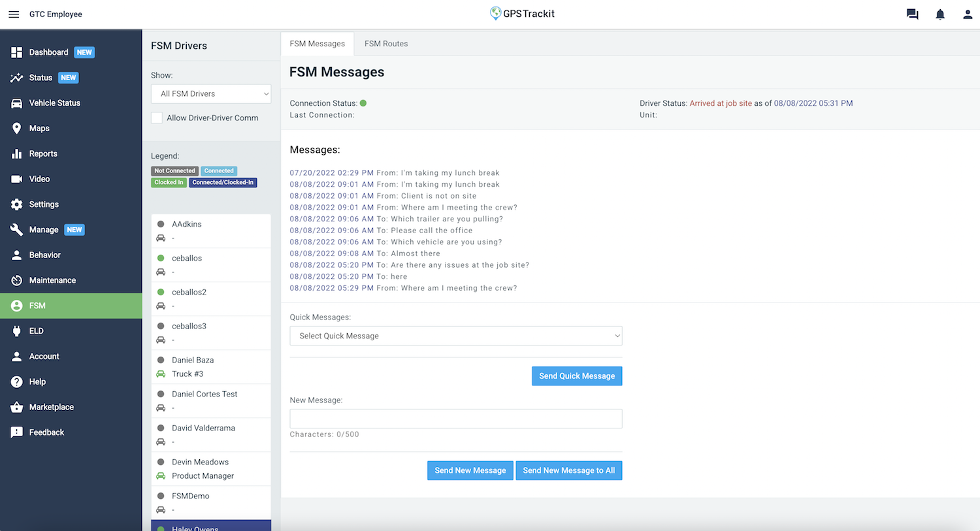The image size is (980, 531).
Task: Open the Marketplace basket icon
Action: click(17, 408)
